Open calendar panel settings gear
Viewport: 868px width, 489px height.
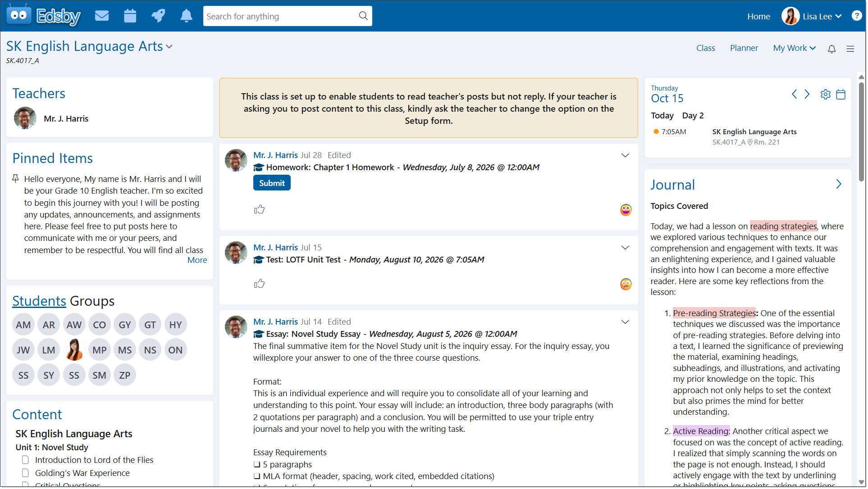826,94
